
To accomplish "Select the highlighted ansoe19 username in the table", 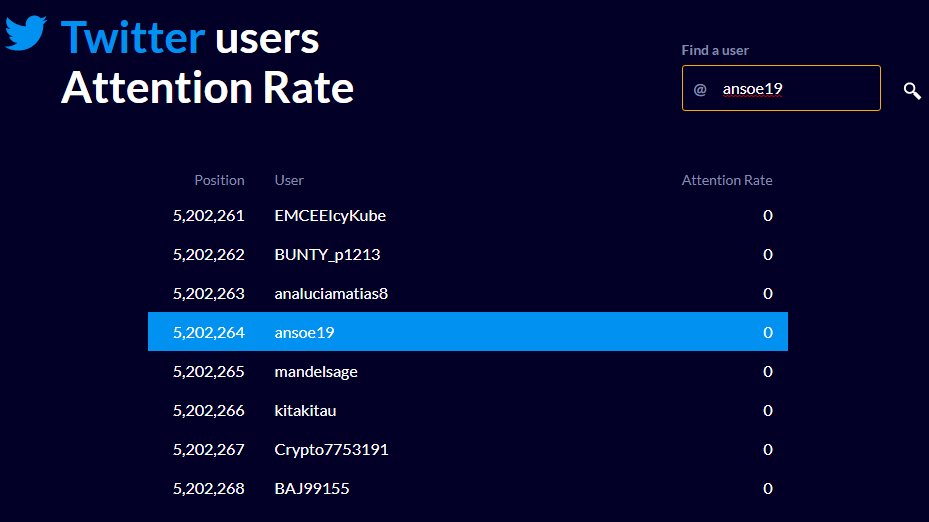I will 304,332.
